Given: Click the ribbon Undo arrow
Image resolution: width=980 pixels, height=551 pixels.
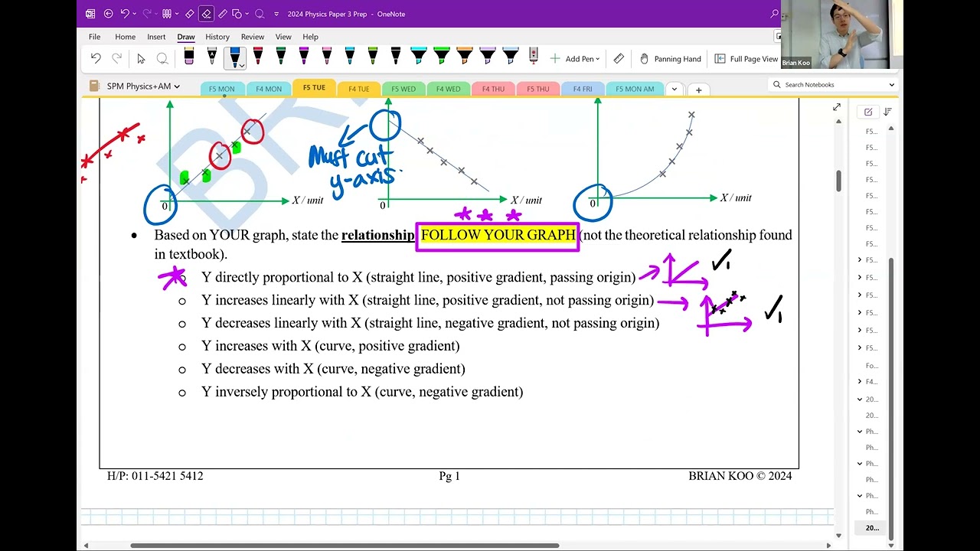Looking at the screenshot, I should point(96,58).
